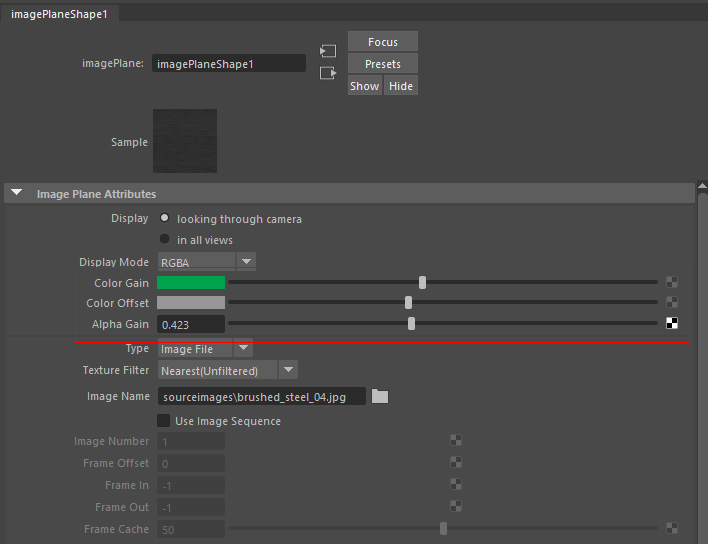The height and width of the screenshot is (544, 708).
Task: Click the Image Number map icon
Action: click(x=456, y=440)
